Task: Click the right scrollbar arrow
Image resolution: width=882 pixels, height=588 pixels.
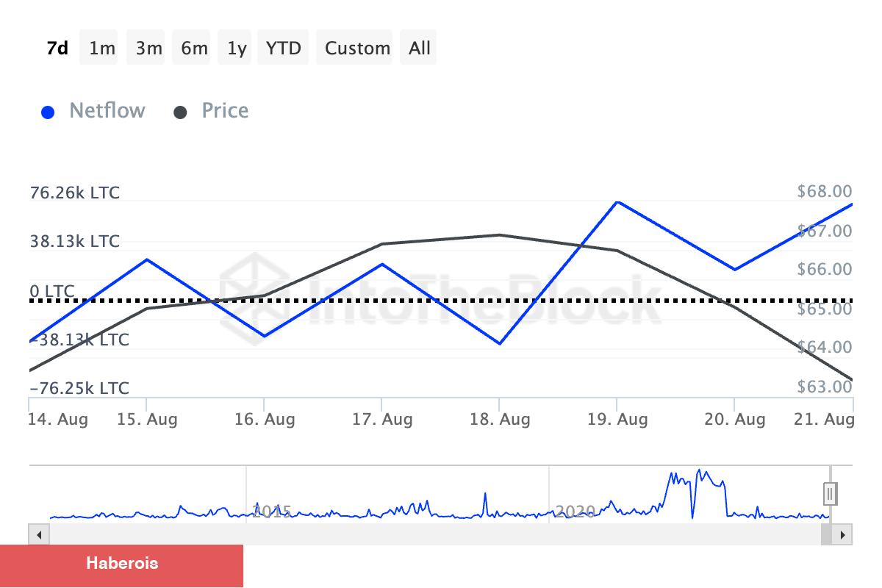Action: pyautogui.click(x=844, y=534)
